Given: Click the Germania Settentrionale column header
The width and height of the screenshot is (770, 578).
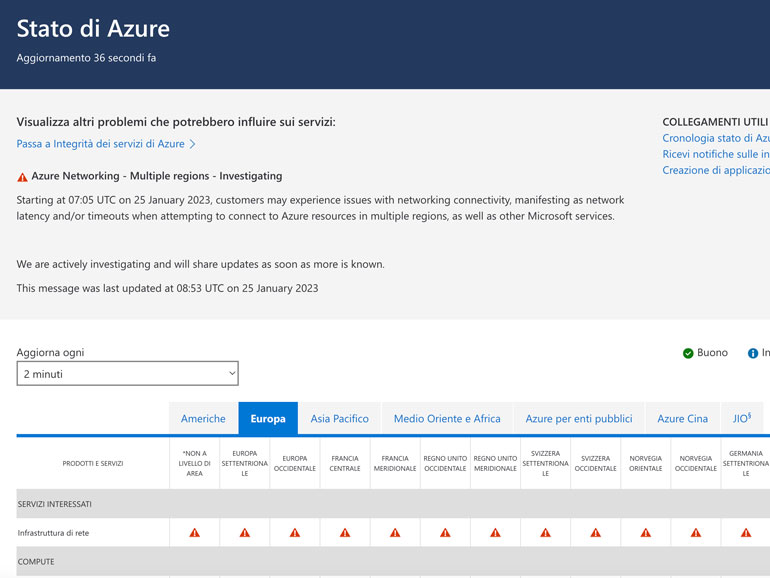Looking at the screenshot, I should tap(745, 463).
